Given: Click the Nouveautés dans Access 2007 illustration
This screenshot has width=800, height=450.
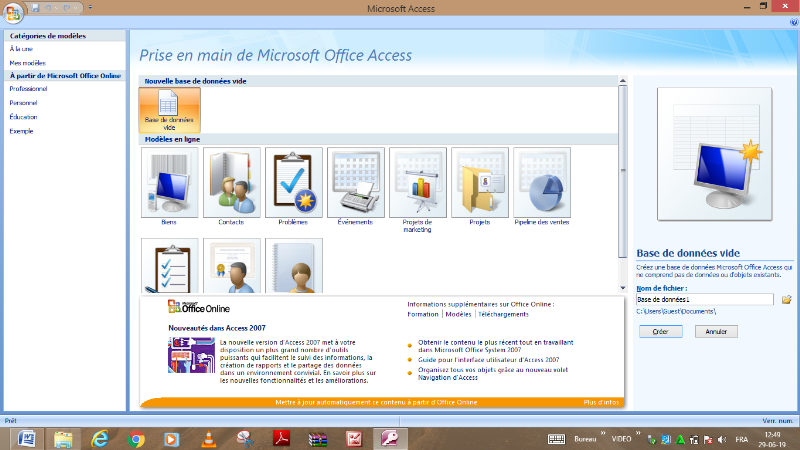Looking at the screenshot, I should 191,355.
